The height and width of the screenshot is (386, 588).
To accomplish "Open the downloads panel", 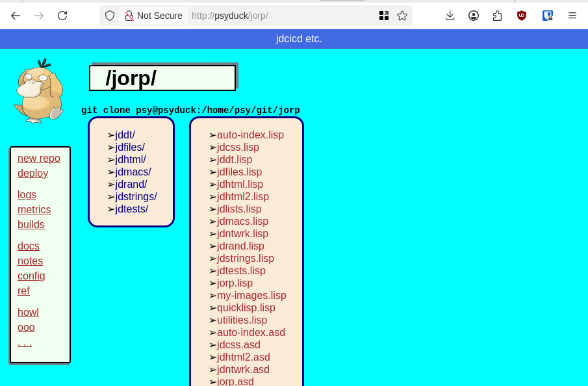I will [x=450, y=16].
